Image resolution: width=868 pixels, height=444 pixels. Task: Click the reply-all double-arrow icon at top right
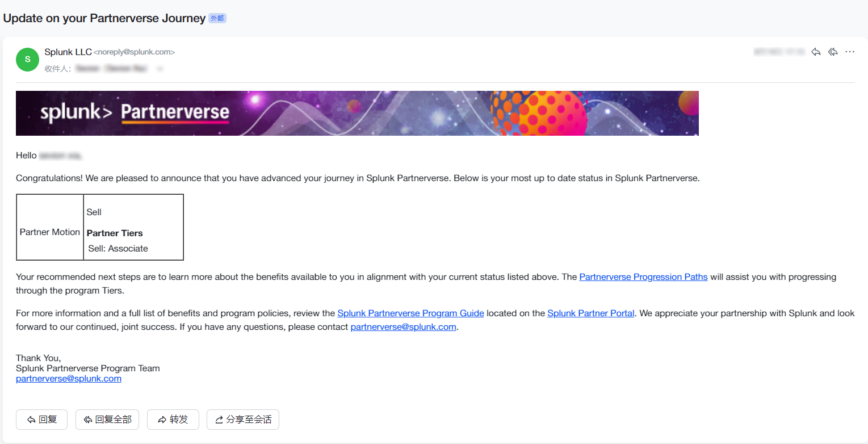[833, 52]
